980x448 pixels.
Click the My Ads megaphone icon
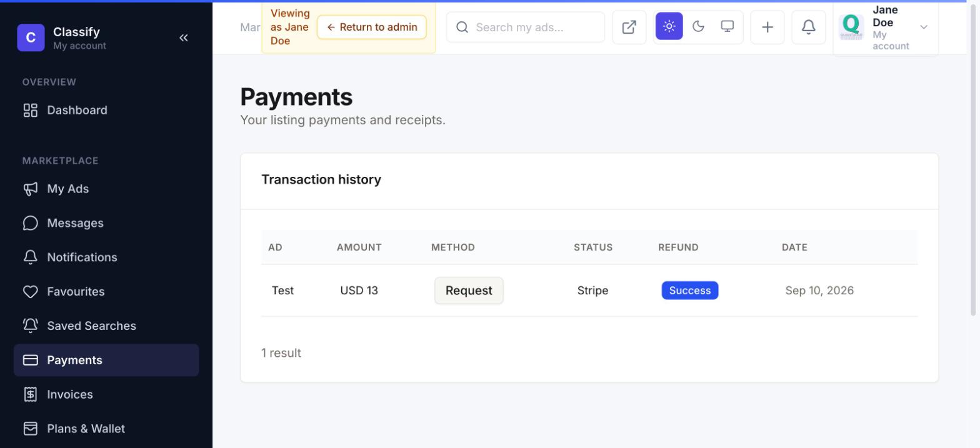(30, 189)
